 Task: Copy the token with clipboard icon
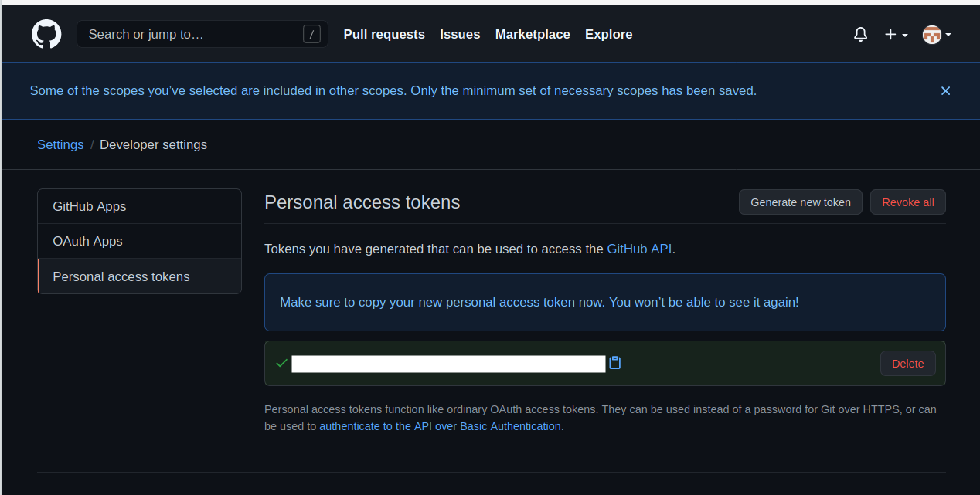615,363
